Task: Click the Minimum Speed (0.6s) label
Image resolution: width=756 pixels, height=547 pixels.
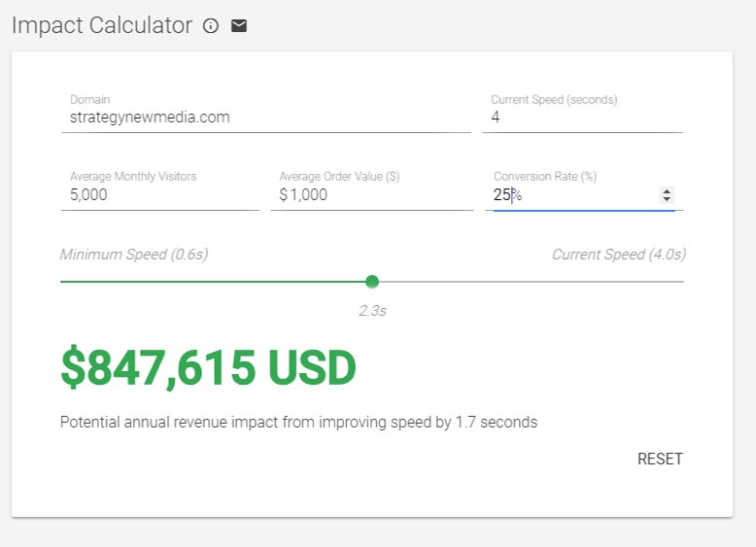Action: click(x=134, y=255)
